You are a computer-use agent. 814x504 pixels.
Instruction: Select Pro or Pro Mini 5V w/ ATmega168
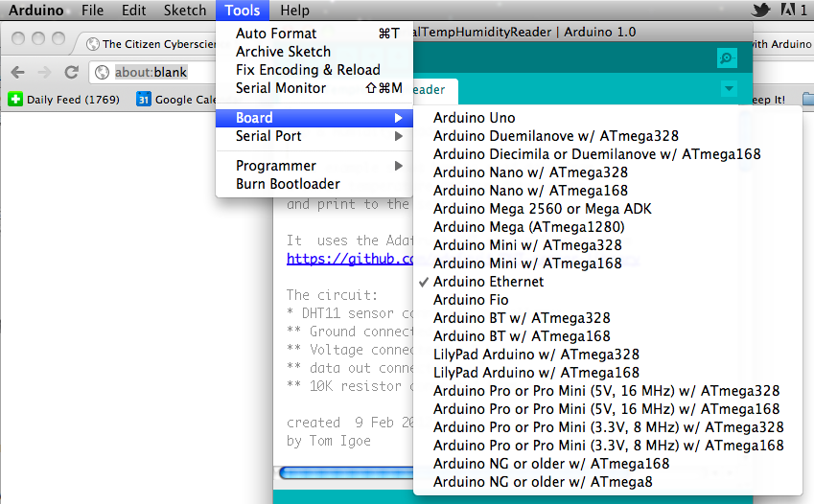(608, 408)
